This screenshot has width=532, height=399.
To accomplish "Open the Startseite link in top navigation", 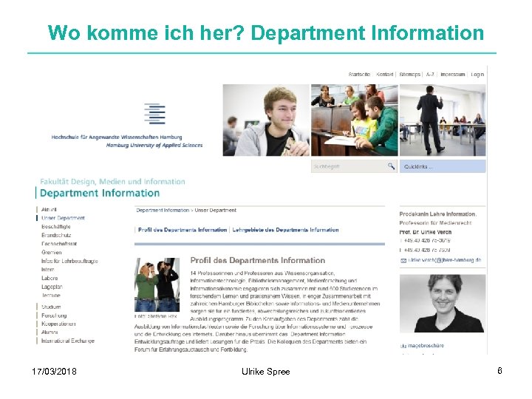I will 359,75.
